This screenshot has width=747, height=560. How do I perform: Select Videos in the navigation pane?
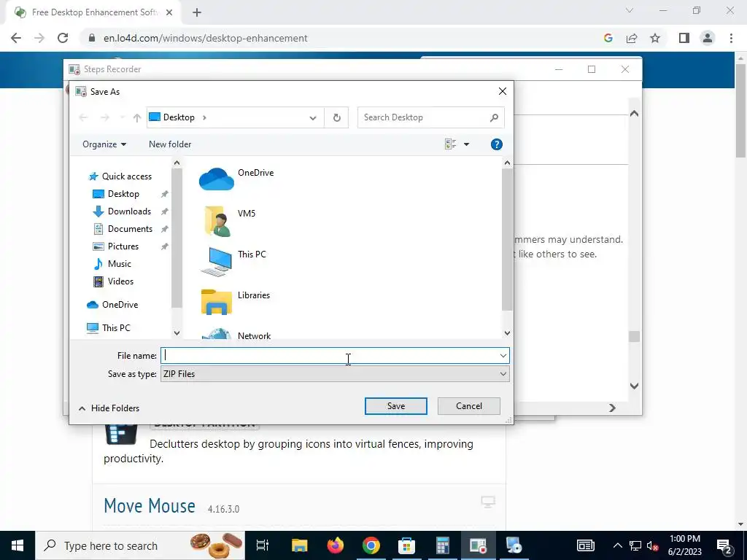113,281
